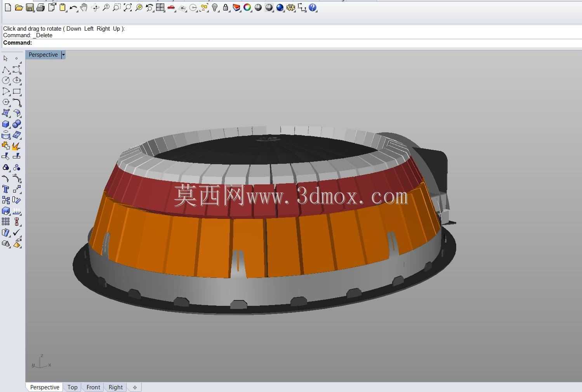Open a file with the folder icon
The height and width of the screenshot is (392, 582).
pyautogui.click(x=19, y=7)
